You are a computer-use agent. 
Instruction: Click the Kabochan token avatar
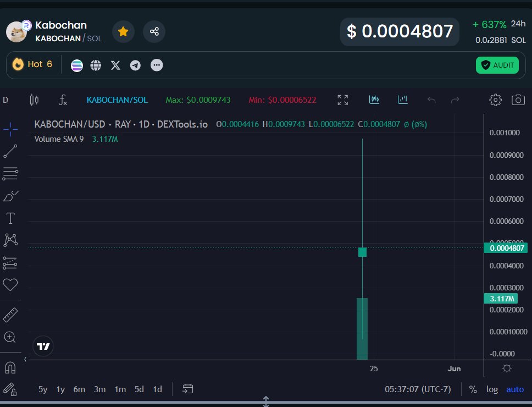pos(16,31)
